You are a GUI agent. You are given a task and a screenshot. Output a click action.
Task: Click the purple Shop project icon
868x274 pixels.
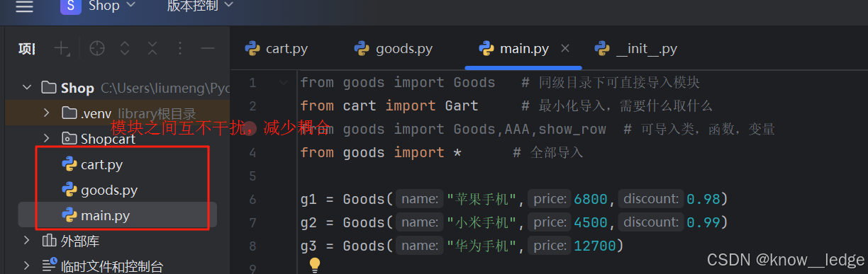(x=71, y=6)
